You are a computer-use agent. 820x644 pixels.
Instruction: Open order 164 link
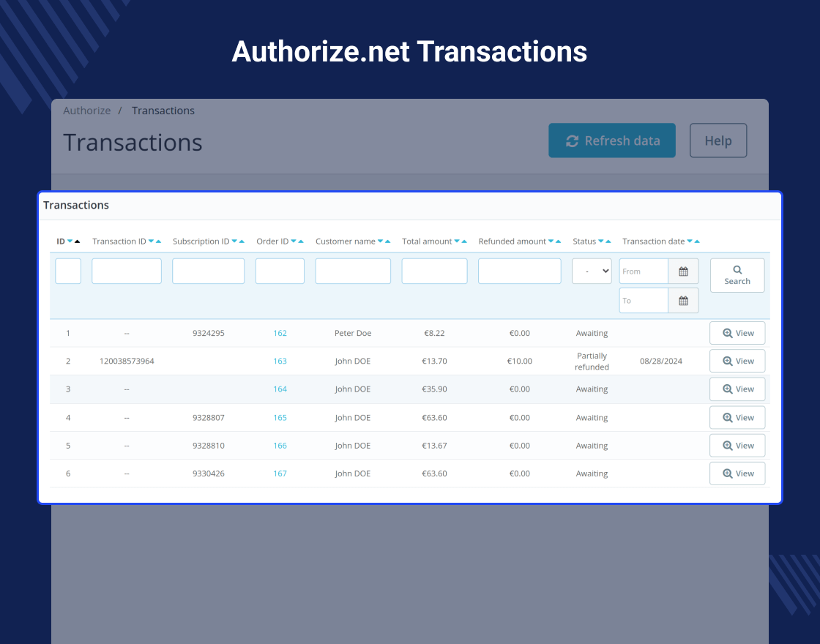(x=280, y=389)
